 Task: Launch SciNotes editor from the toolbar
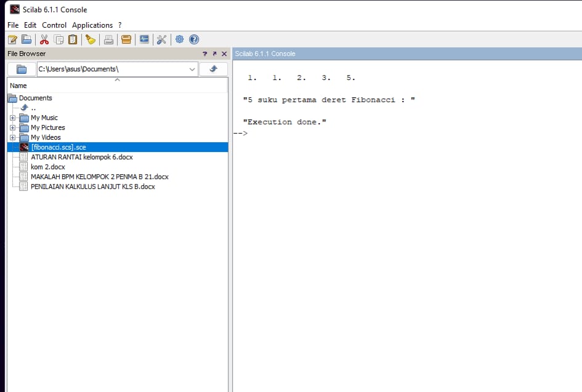point(12,39)
